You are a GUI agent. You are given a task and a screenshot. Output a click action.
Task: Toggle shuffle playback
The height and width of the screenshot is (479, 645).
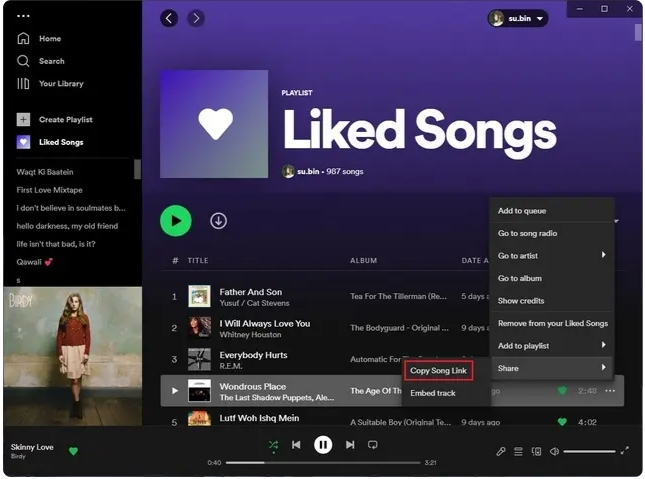tap(273, 445)
